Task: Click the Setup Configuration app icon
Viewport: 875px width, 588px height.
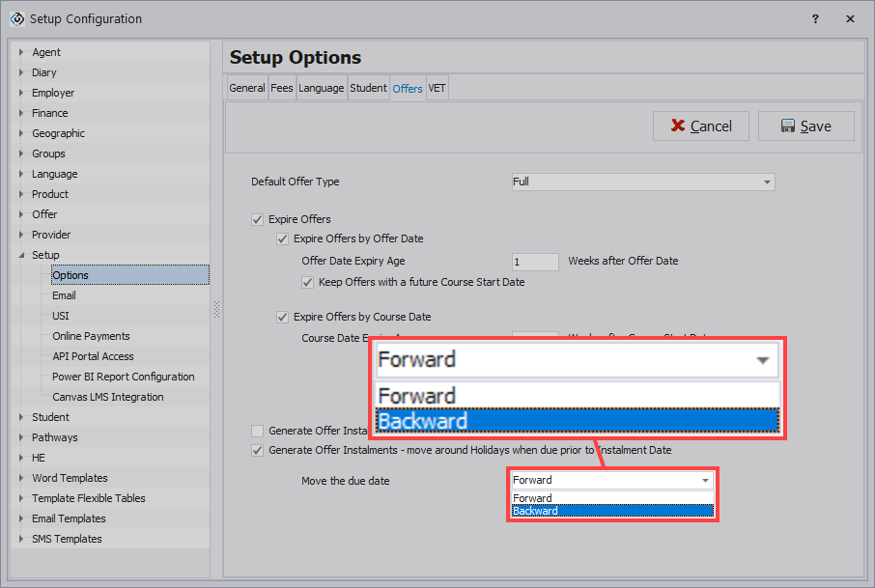Action: 16,18
